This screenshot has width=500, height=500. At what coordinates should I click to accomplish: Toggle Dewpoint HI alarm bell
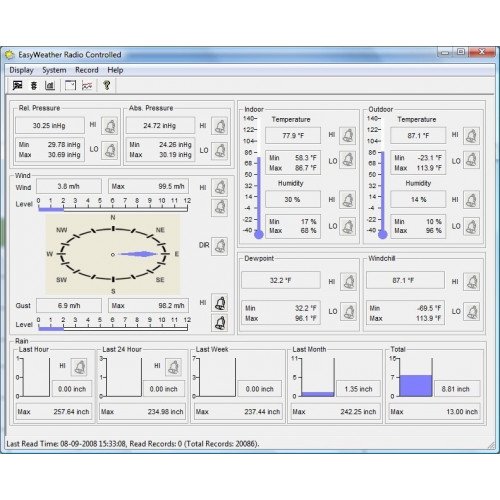coord(348,282)
